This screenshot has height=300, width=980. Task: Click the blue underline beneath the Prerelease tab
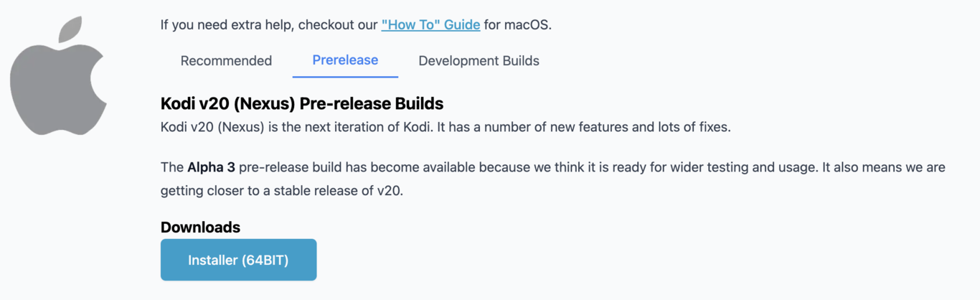(x=345, y=76)
